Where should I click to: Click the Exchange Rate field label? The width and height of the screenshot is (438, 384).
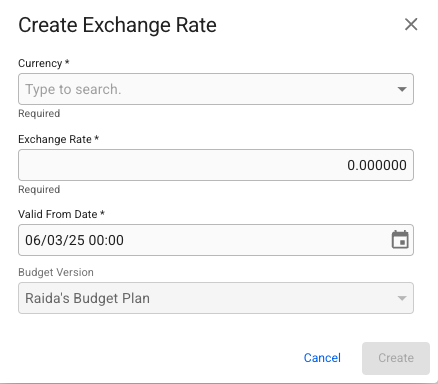click(58, 139)
